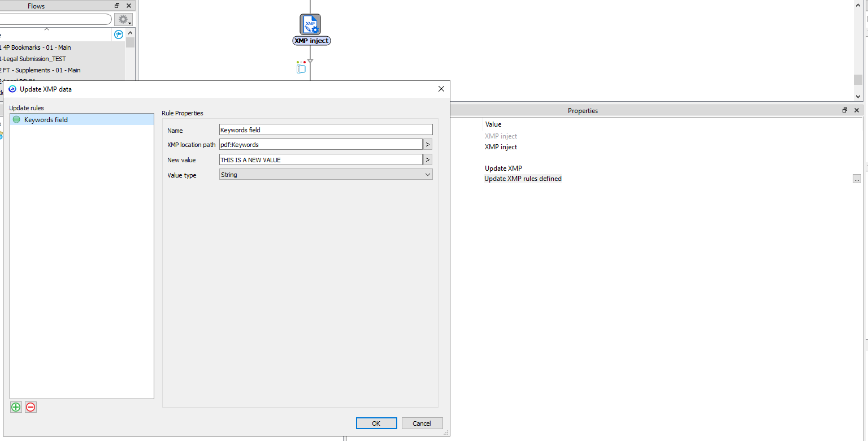Close the Properties panel
Viewport: 868px width, 441px height.
coord(857,110)
